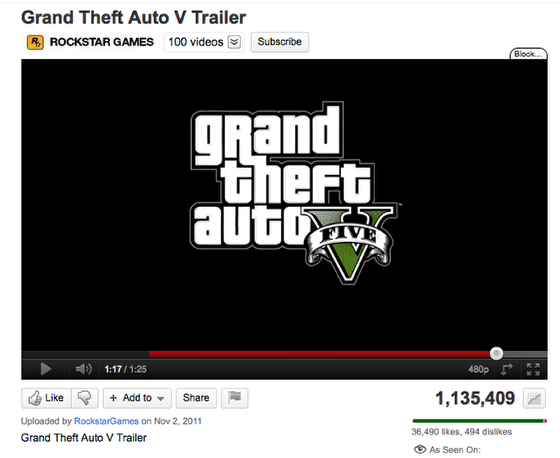The height and width of the screenshot is (458, 560).
Task: Click the expand player size icon
Action: [x=507, y=369]
